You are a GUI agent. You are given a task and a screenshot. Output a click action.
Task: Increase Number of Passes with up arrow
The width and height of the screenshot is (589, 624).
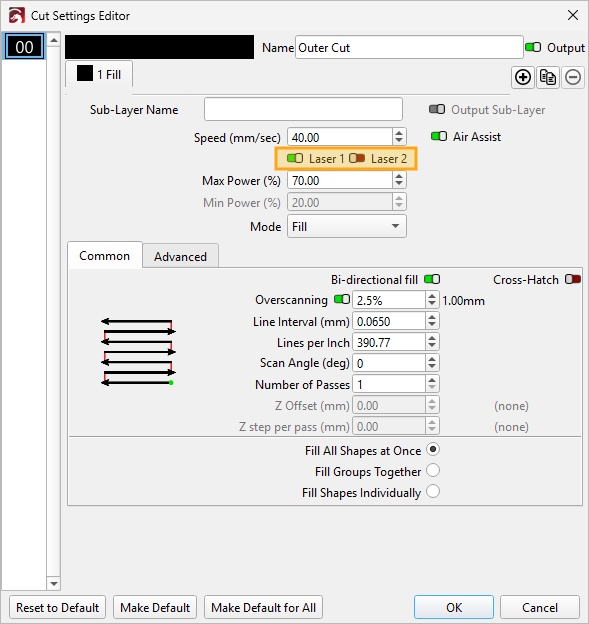tap(432, 380)
